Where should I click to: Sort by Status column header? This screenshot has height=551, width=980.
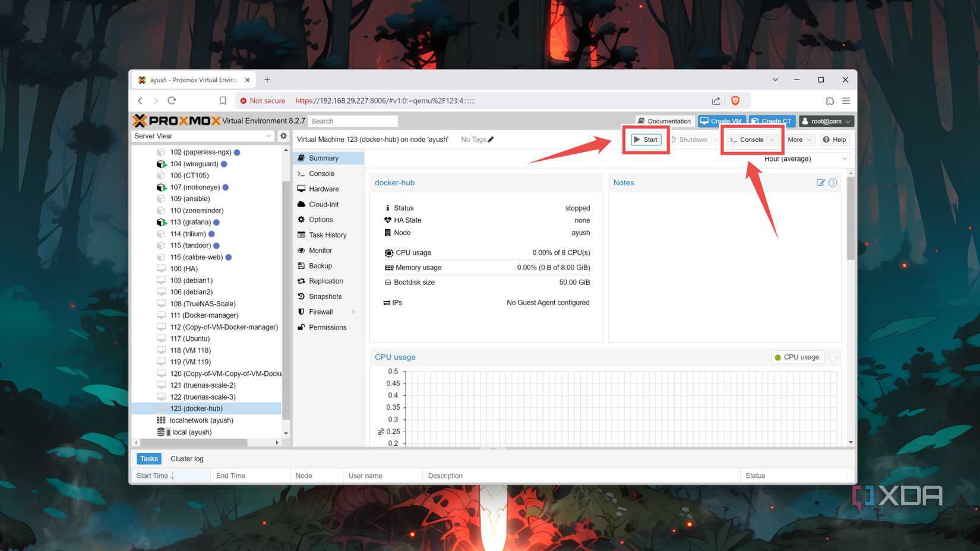point(792,476)
